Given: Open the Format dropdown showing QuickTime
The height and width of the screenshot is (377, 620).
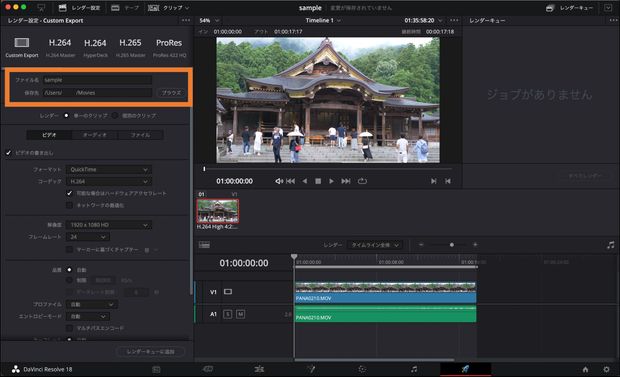Looking at the screenshot, I should [x=109, y=169].
